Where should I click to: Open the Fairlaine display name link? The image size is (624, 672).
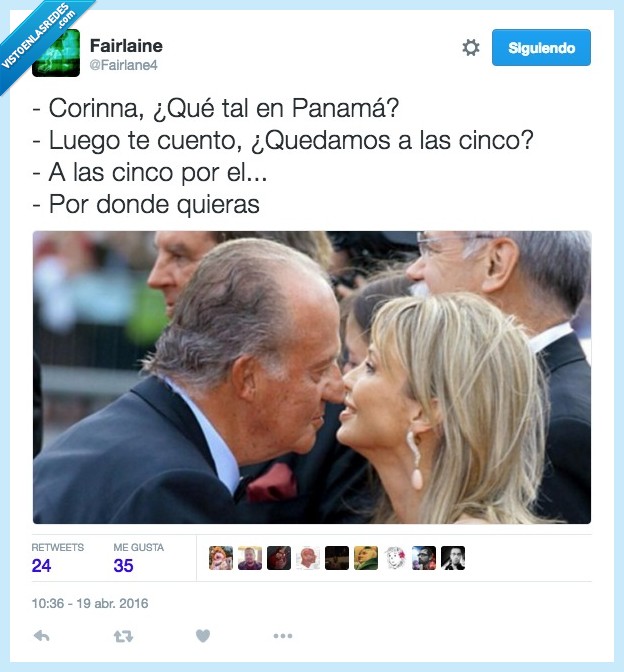(126, 45)
